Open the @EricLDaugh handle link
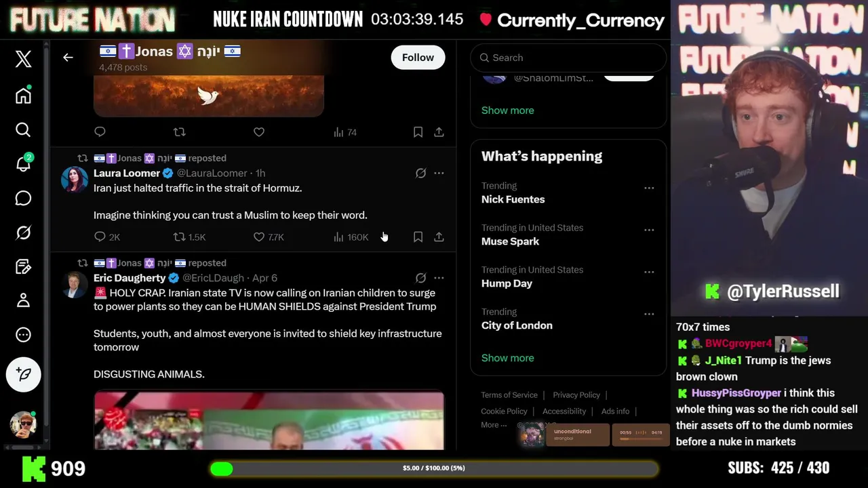 pos(214,278)
